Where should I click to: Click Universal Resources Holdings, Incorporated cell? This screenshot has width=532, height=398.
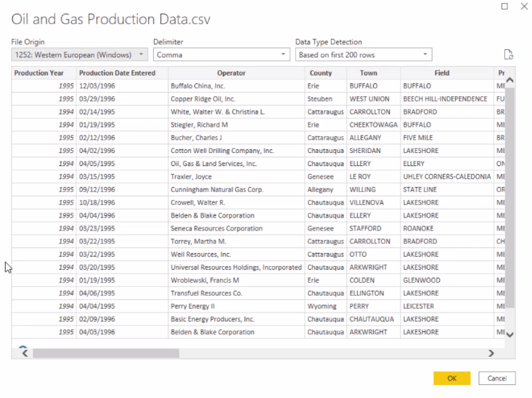[237, 267]
